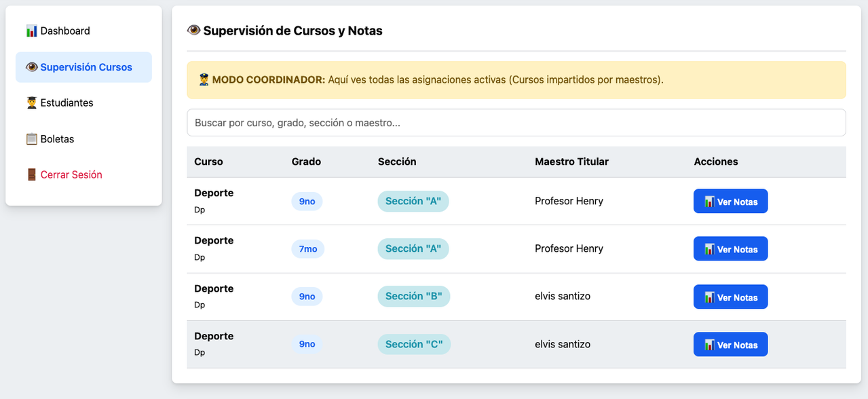This screenshot has height=399, width=868.
Task: Select Supervisión Cursos in the sidebar
Action: pyautogui.click(x=83, y=67)
